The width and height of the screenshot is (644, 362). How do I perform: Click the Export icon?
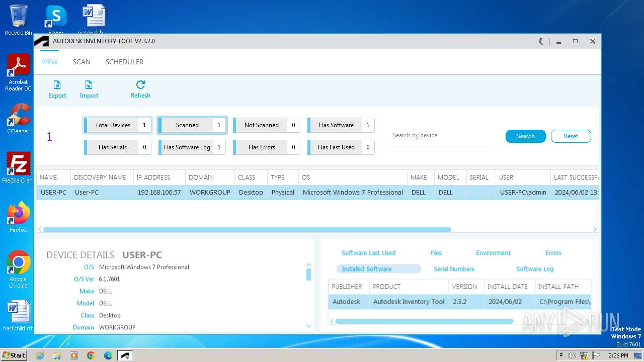pyautogui.click(x=57, y=85)
